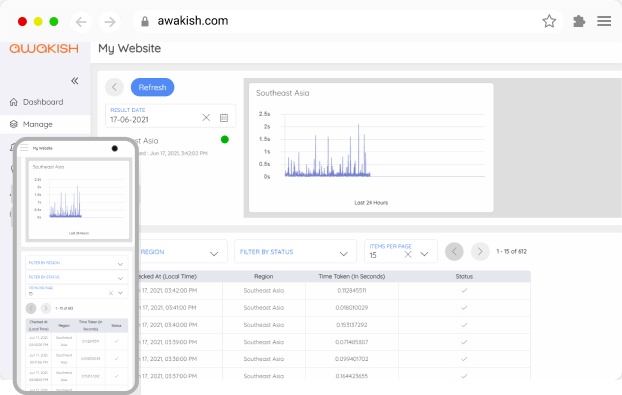Expand Filter by Status in the phone preview
Image resolution: width=622 pixels, height=395 pixels.
click(x=120, y=278)
